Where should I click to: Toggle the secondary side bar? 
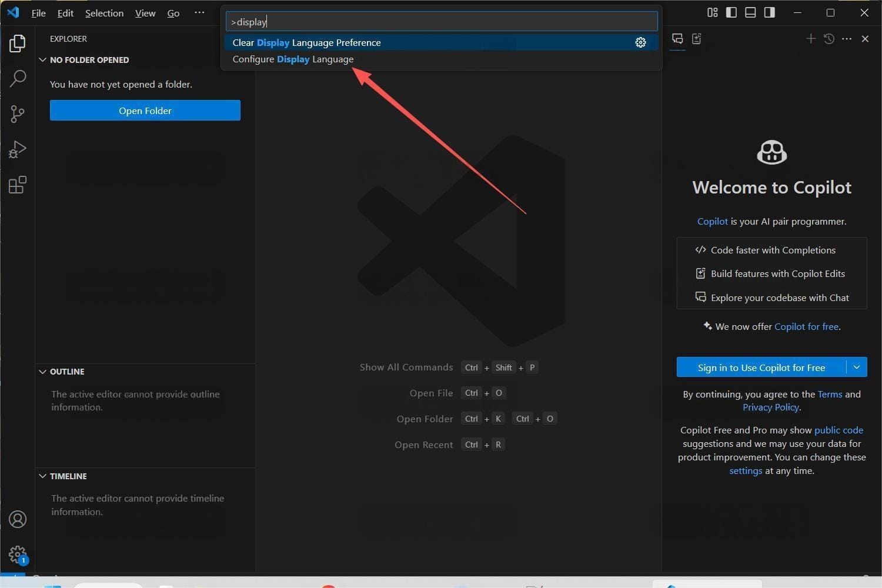click(x=769, y=12)
